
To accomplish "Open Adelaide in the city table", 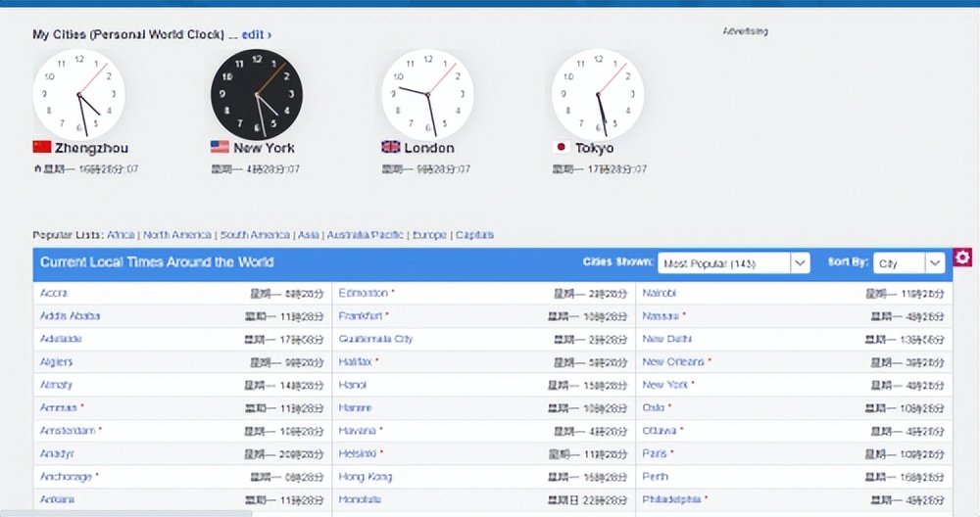I will coord(61,339).
